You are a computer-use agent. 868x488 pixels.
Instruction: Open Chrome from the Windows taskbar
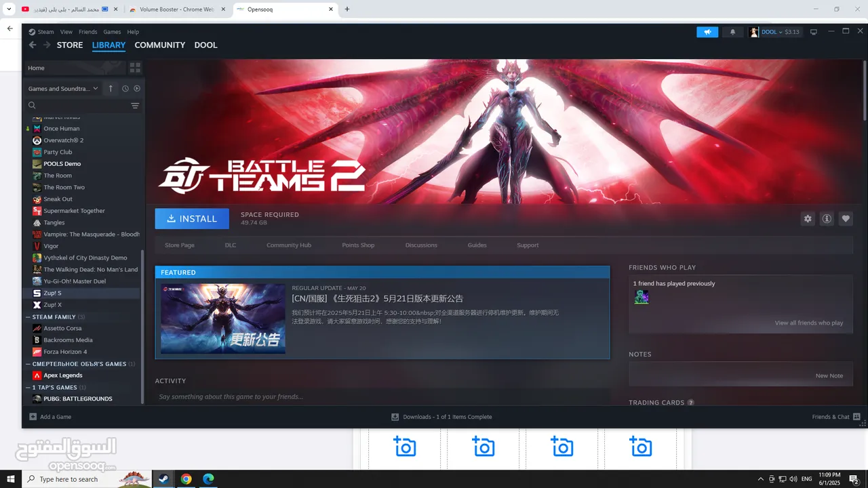tap(186, 479)
